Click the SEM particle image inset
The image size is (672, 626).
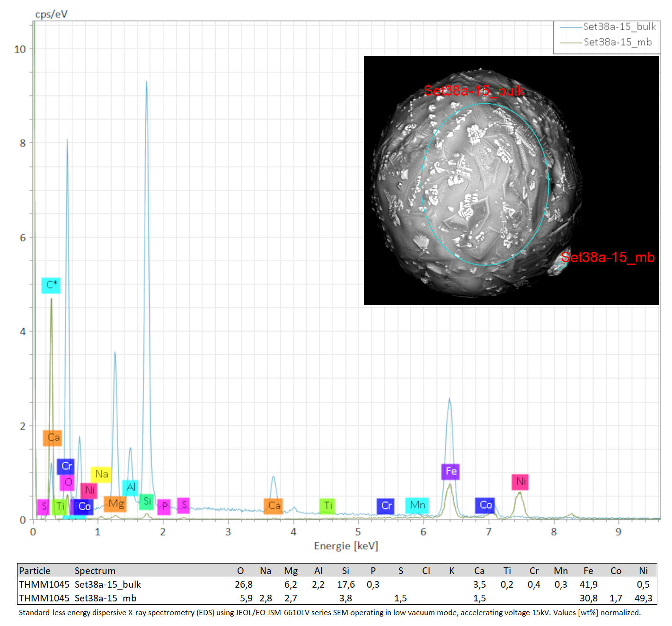coord(511,180)
